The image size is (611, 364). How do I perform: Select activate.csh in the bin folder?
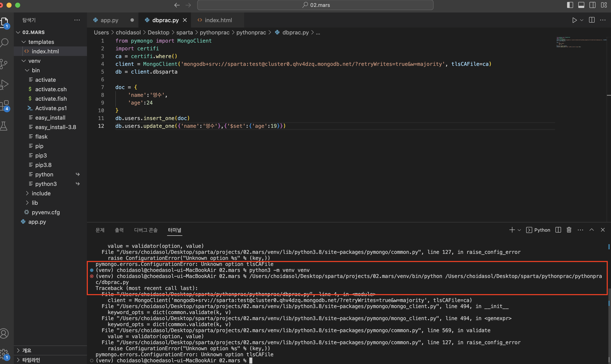pyautogui.click(x=50, y=89)
